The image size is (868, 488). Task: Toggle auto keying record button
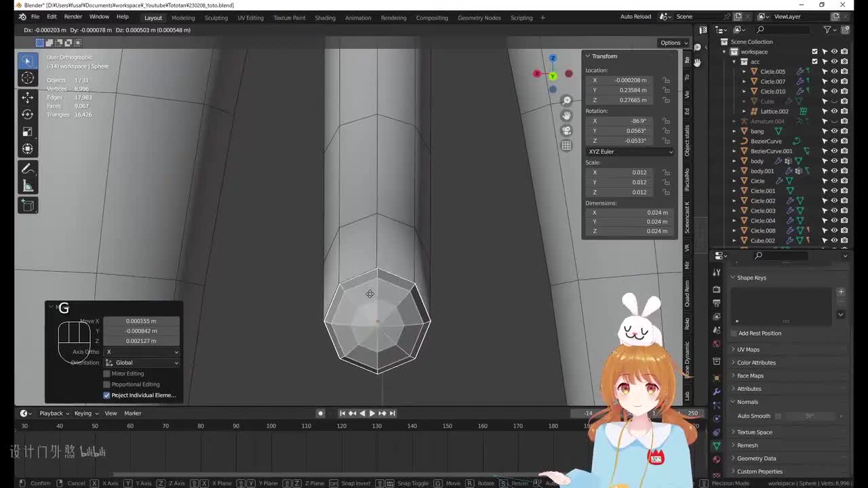coord(321,413)
